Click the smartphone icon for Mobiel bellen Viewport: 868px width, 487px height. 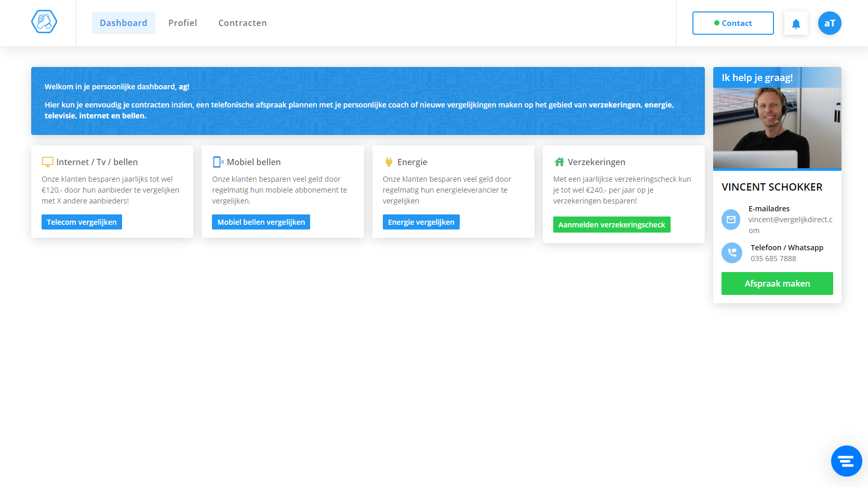click(218, 162)
